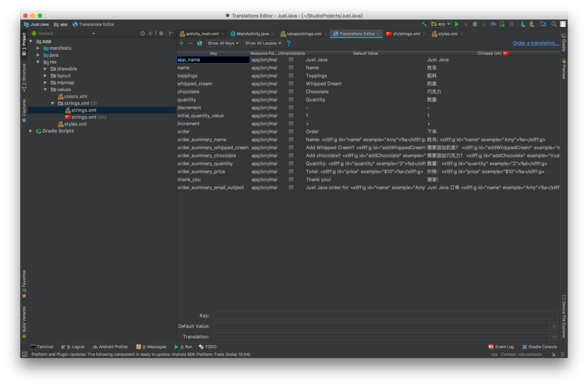Open the Device File Explorer side tab
Viewport: 588px width, 387px height.
pyautogui.click(x=564, y=316)
